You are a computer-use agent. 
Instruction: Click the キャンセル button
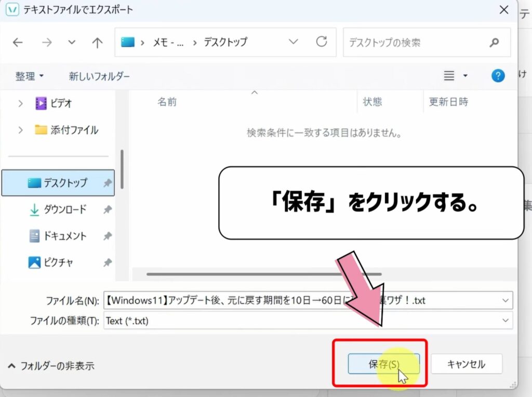(466, 364)
